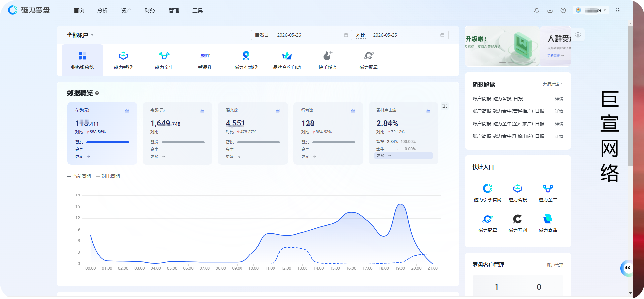Open the floating assistant robot icon
644x299 pixels.
pos(627,268)
